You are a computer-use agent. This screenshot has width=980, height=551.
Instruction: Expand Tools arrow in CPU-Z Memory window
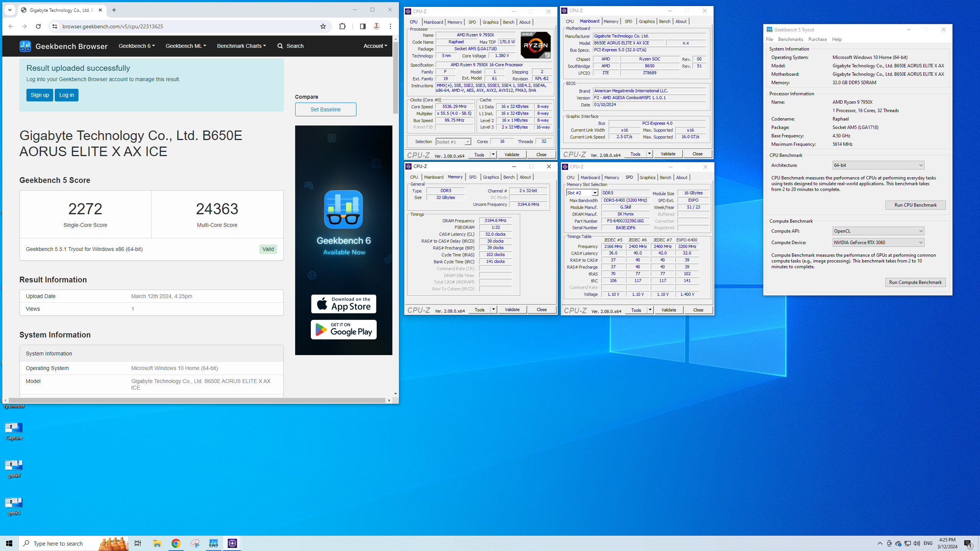click(493, 310)
